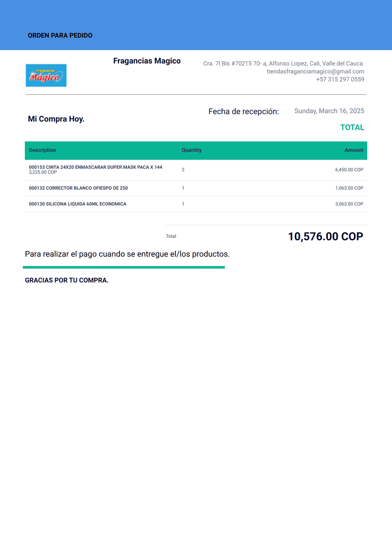Click the payment-on-delivery note text
Image resolution: width=392 pixels, height=555 pixels.
tap(127, 254)
